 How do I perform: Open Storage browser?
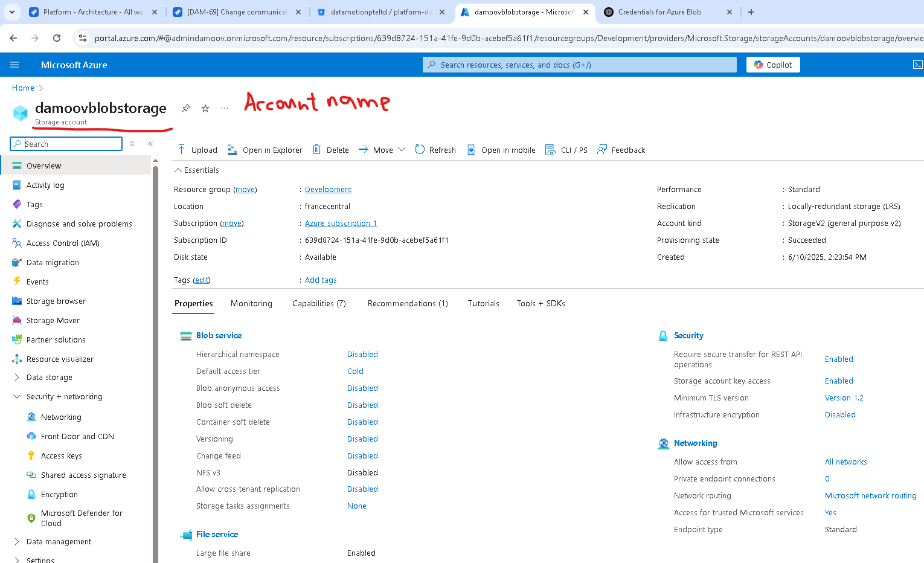click(56, 301)
